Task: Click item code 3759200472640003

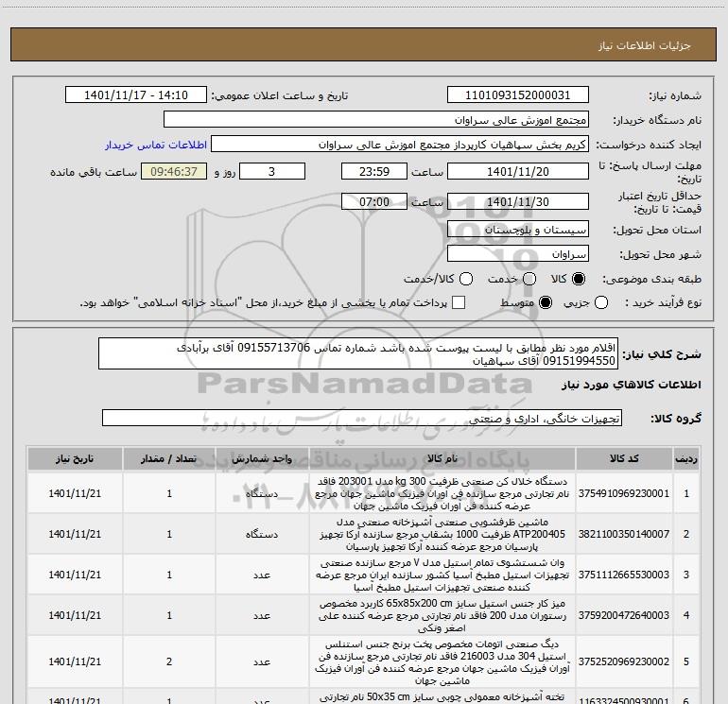Action: pos(624,615)
